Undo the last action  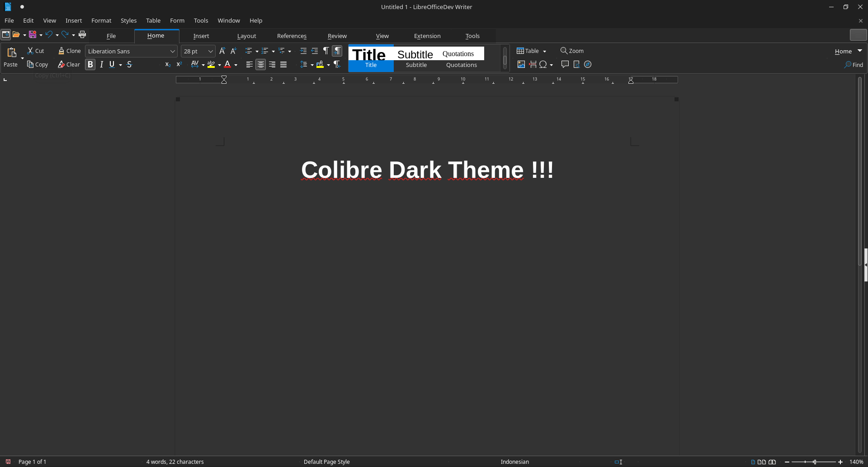click(49, 34)
